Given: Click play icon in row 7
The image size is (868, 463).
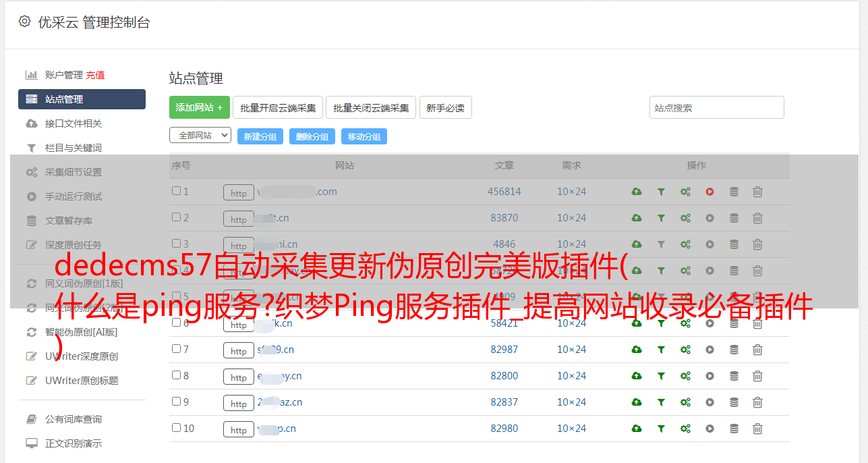Looking at the screenshot, I should pyautogui.click(x=710, y=350).
